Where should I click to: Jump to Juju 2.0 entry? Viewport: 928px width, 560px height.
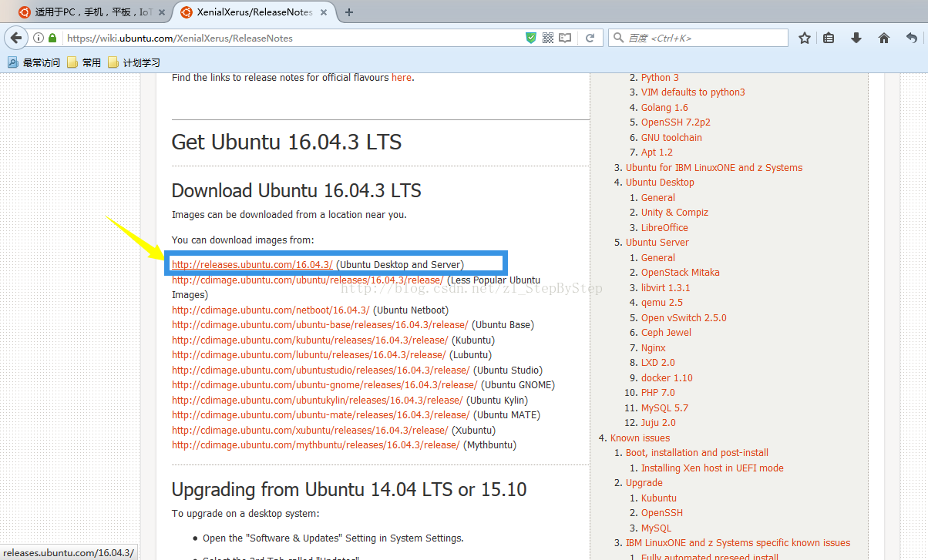pyautogui.click(x=658, y=422)
